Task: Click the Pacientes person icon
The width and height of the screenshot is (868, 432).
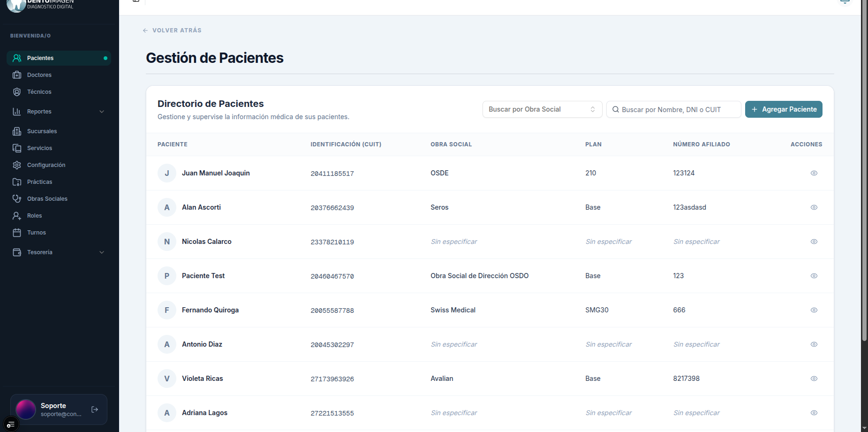Action: coord(17,58)
